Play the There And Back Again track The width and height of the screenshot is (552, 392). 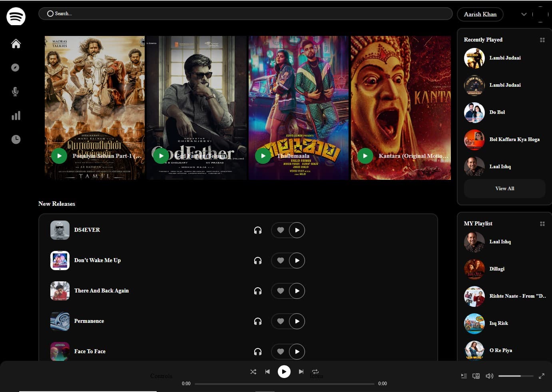click(297, 291)
